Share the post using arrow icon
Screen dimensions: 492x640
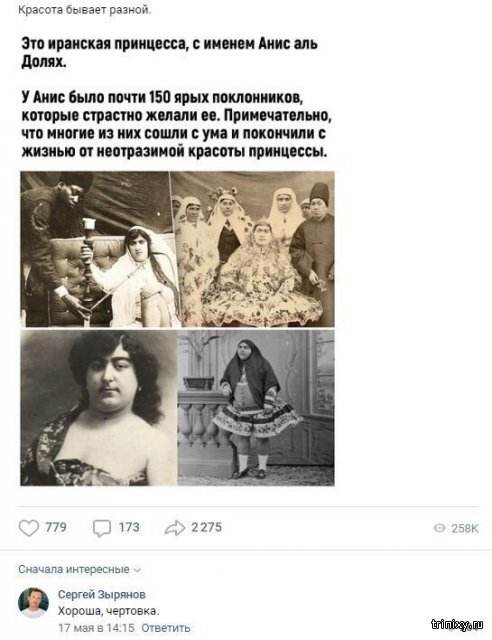(x=175, y=528)
